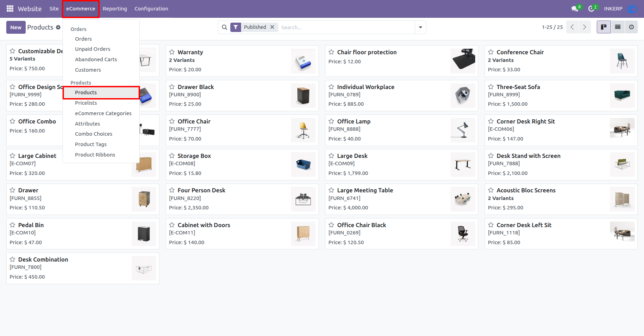Open Combo Choices menu entry

101,134
